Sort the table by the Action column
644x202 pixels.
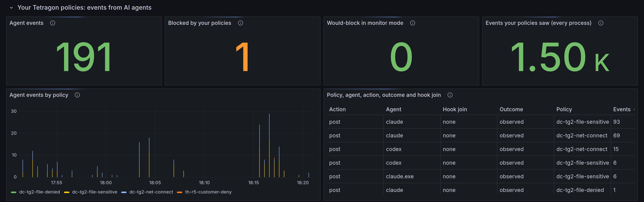337,110
